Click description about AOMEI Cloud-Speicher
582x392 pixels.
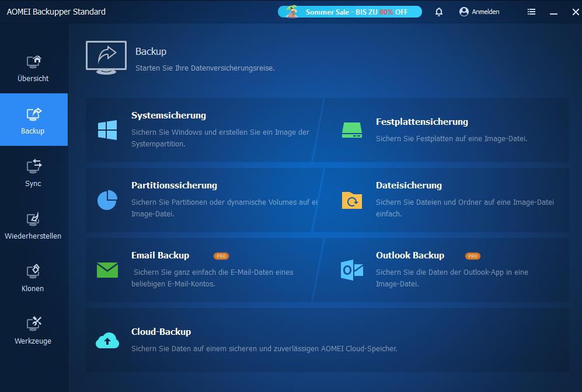[x=264, y=349]
